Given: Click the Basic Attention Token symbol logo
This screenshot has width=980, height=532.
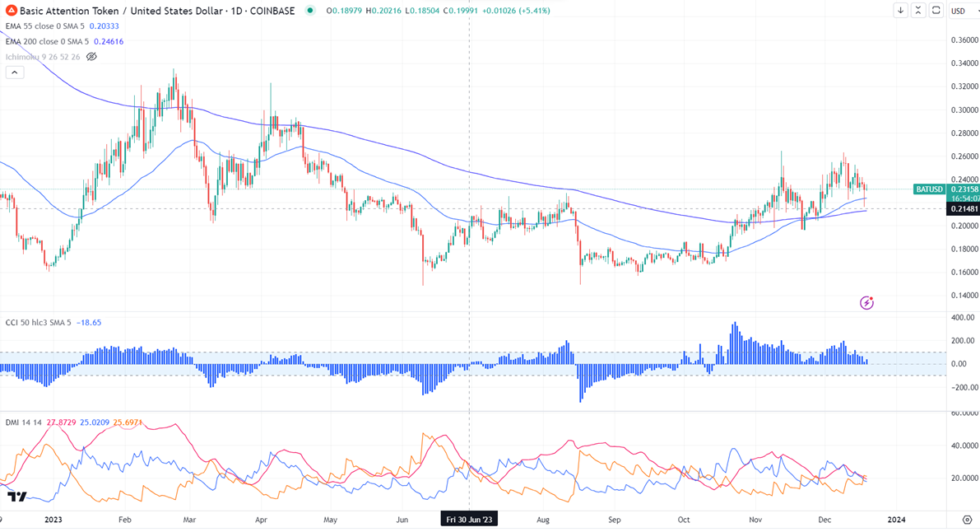Looking at the screenshot, I should 12,10.
